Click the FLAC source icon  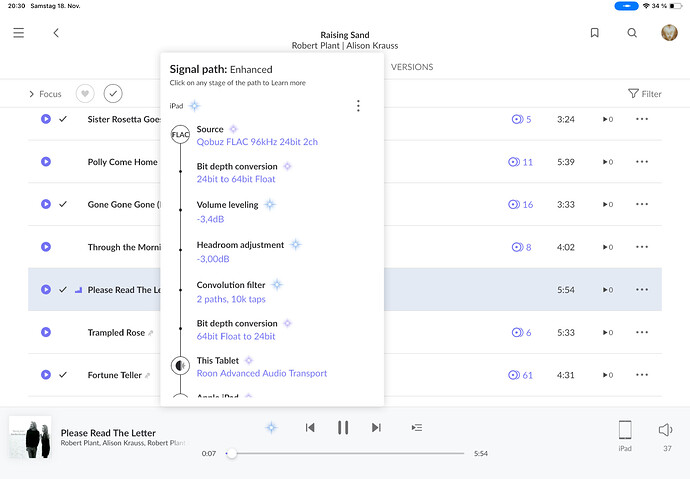point(180,135)
